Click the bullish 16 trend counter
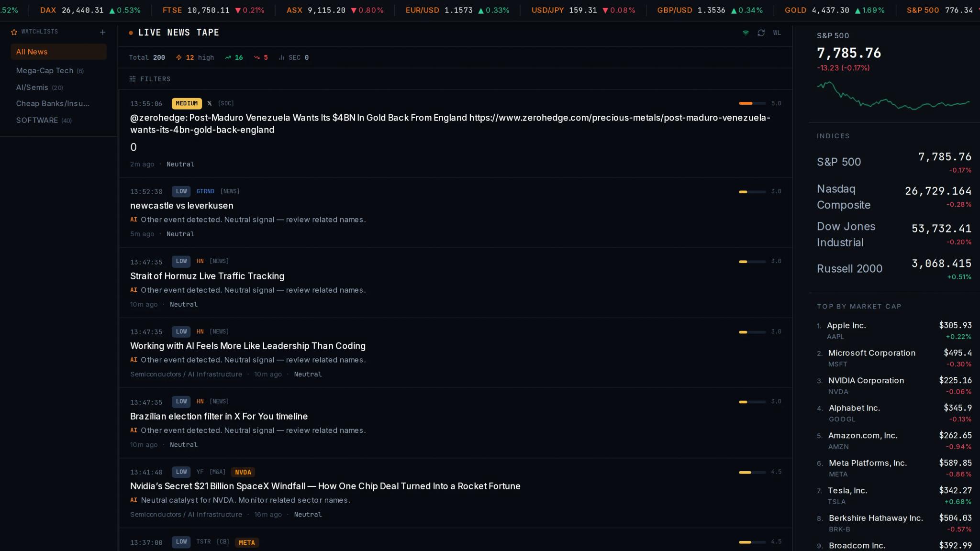The height and width of the screenshot is (551, 980). [x=234, y=57]
